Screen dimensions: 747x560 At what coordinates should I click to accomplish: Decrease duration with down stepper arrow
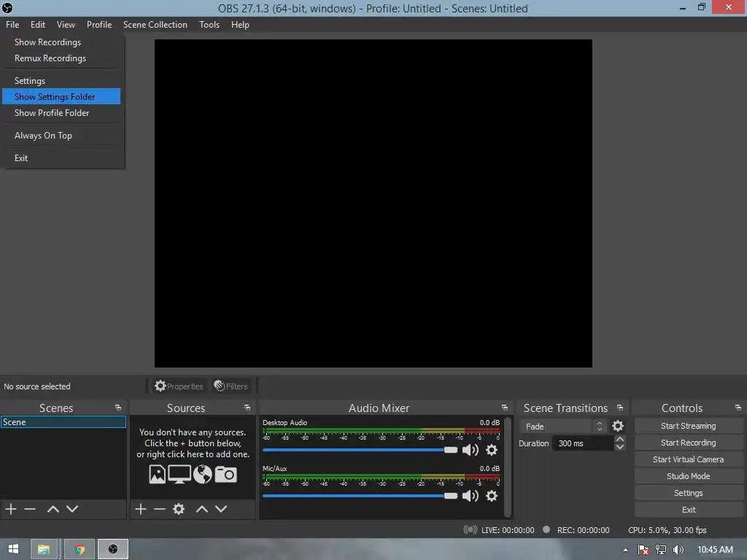620,447
